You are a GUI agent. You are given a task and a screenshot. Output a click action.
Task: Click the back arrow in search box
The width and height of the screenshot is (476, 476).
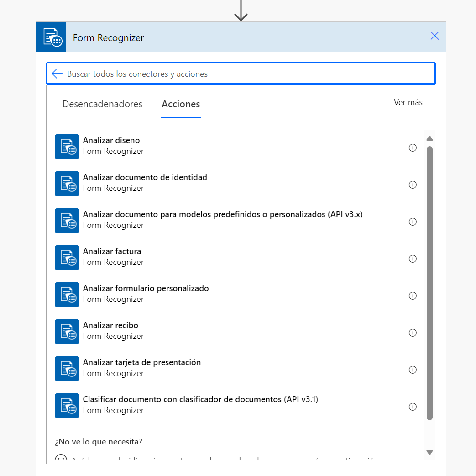[x=57, y=74]
